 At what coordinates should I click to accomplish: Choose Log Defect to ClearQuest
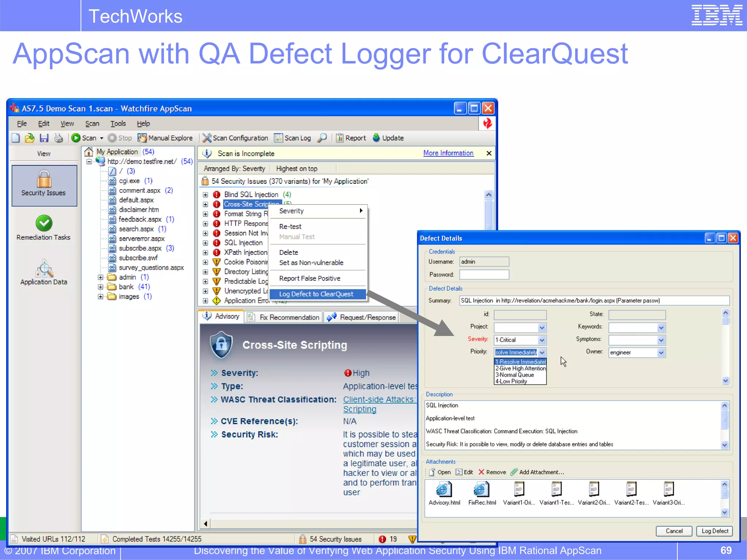pyautogui.click(x=317, y=294)
